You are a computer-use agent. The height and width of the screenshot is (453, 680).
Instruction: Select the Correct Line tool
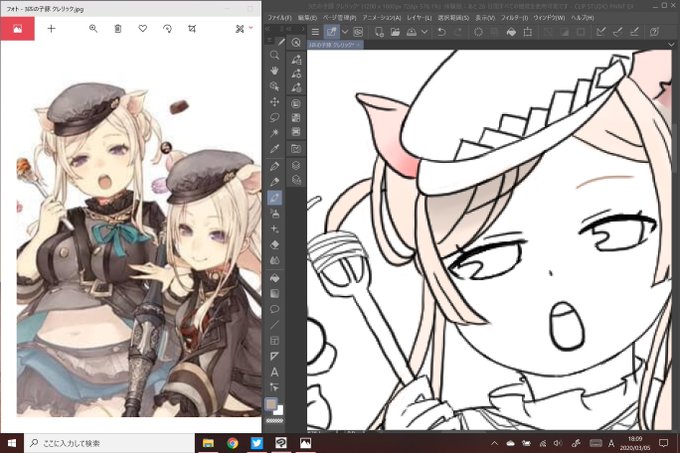point(274,387)
